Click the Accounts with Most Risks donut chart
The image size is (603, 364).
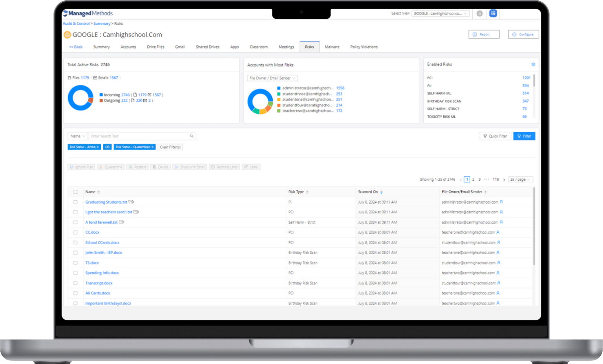coord(260,102)
